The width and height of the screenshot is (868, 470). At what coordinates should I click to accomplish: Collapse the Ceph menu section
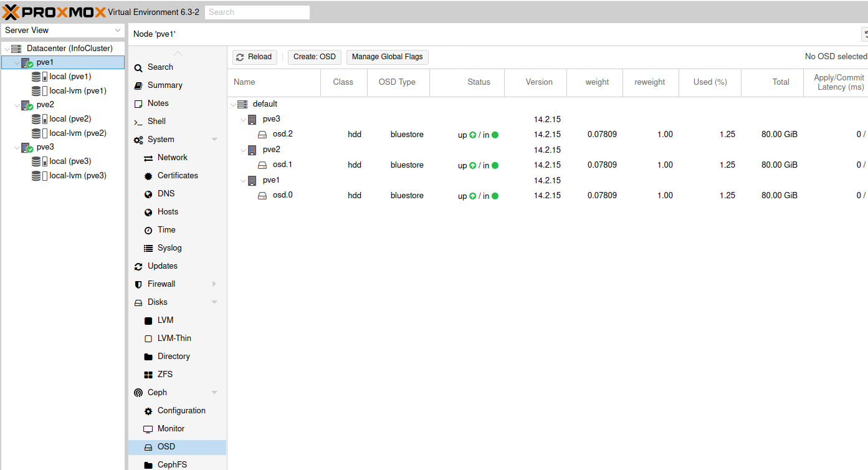[x=214, y=393]
